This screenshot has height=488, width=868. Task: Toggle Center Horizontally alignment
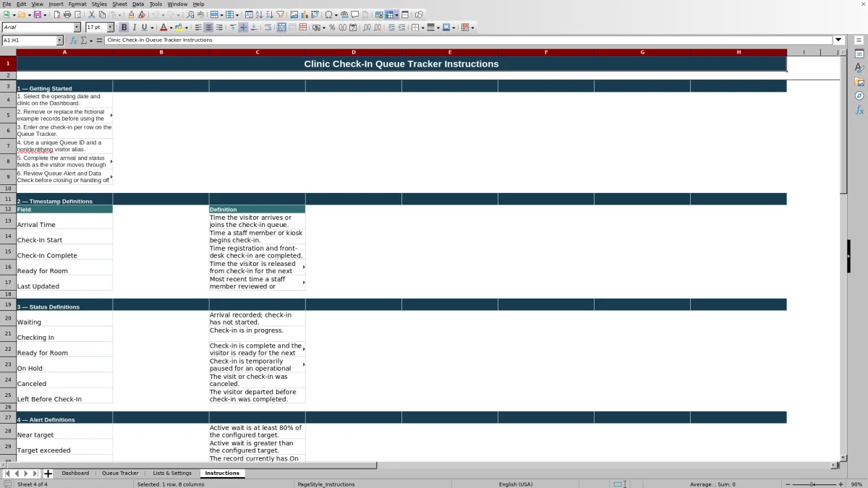coord(208,27)
